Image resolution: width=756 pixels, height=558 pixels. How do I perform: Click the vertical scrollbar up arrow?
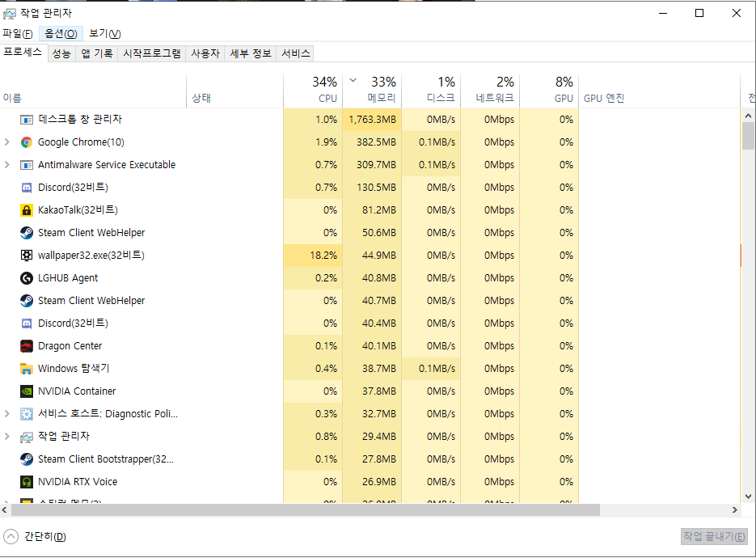tap(748, 116)
